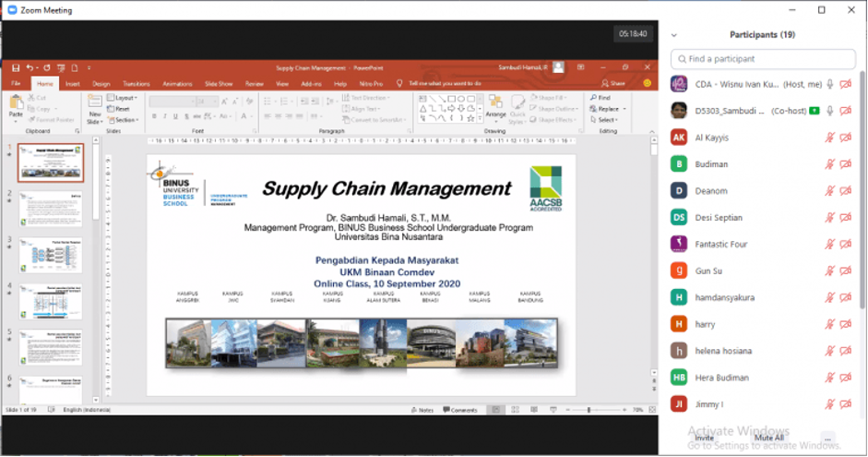868x457 pixels.
Task: Click the Fit slide to window icon
Action: 652,410
